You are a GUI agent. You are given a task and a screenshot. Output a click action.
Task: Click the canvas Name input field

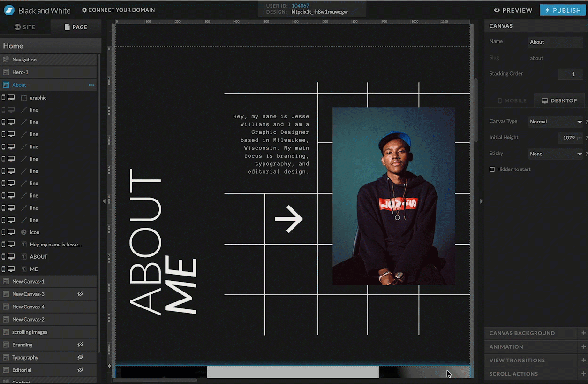555,42
